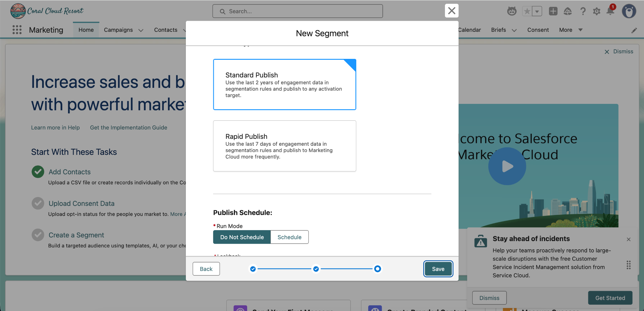This screenshot has height=311, width=644.
Task: Open the Home tab
Action: (x=86, y=30)
